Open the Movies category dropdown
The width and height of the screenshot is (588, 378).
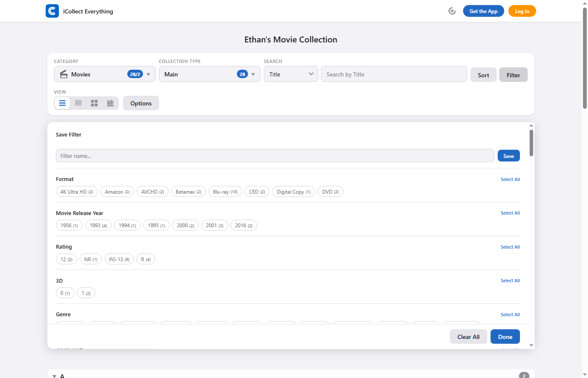tap(105, 74)
